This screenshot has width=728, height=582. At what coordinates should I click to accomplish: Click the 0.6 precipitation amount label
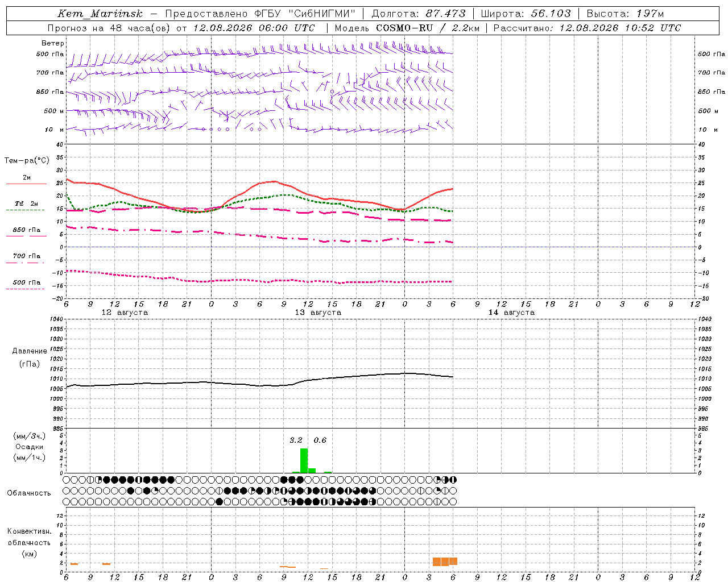coord(320,440)
